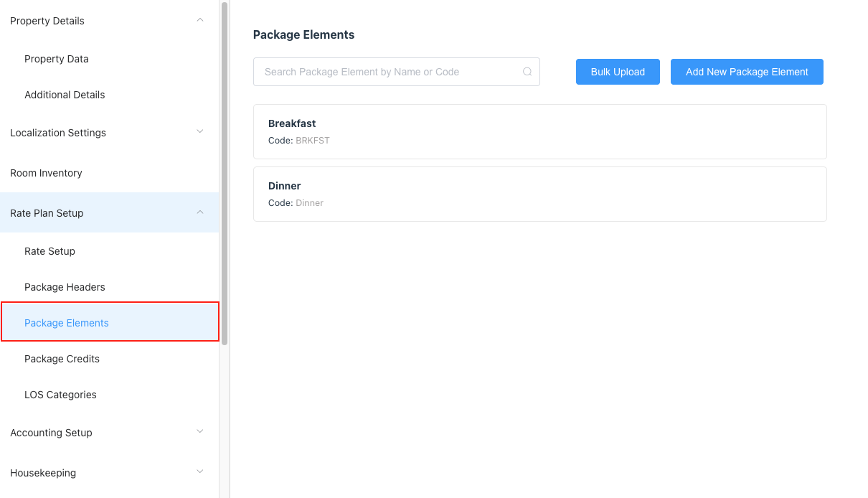Open Package Headers page
The image size is (868, 498).
(65, 287)
